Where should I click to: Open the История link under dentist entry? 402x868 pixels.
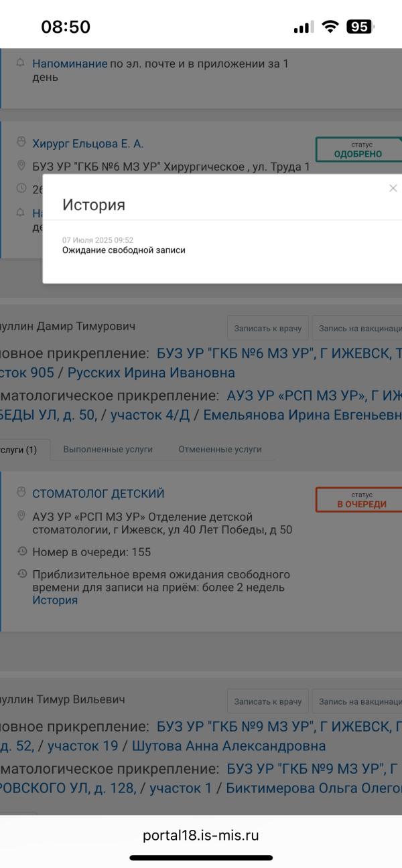[55, 600]
